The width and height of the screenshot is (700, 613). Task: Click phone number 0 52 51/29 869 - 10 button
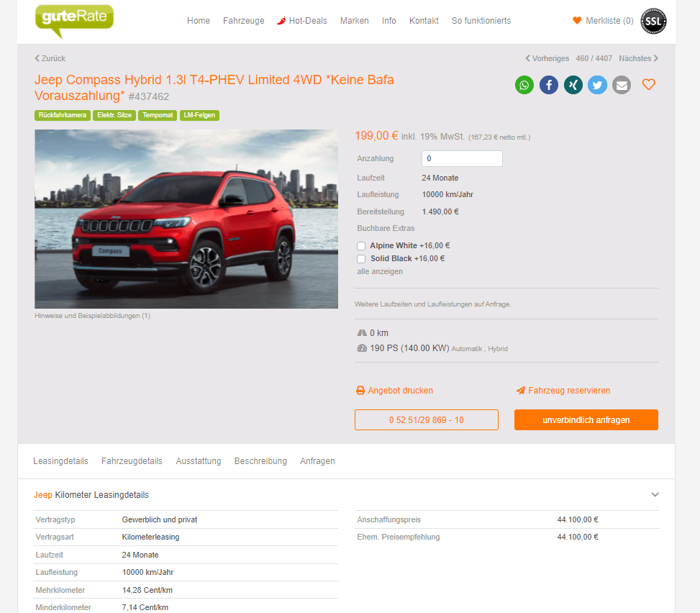point(427,420)
